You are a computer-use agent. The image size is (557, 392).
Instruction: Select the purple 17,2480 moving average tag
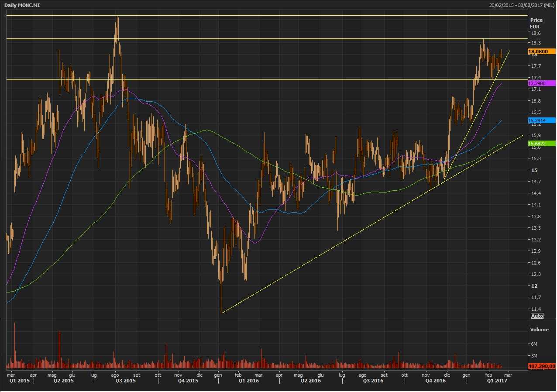541,83
